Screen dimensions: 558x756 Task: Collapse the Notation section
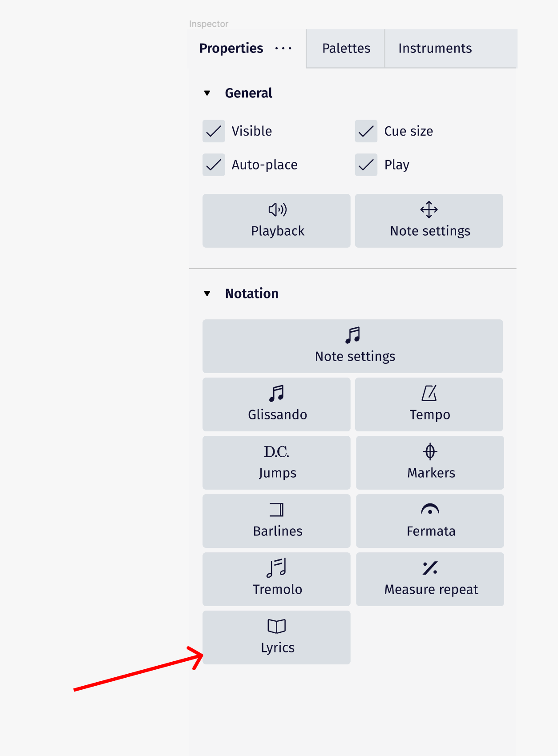pos(207,293)
